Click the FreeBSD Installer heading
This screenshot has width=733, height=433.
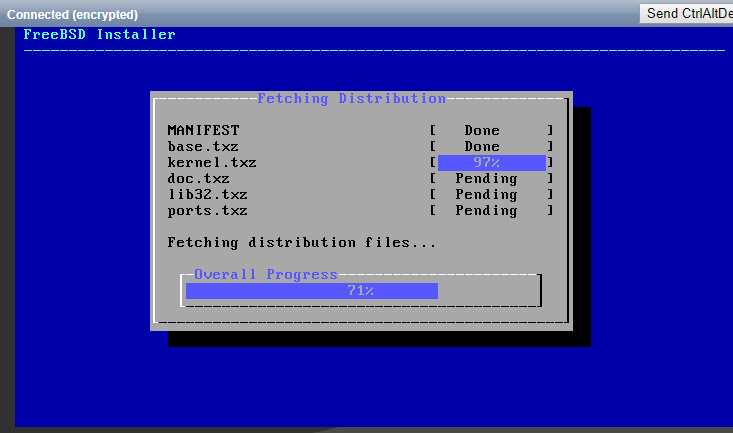pyautogui.click(x=100, y=35)
